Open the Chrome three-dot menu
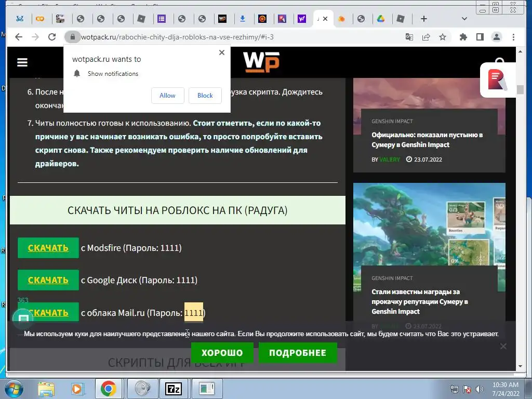The width and height of the screenshot is (532, 399). point(513,37)
